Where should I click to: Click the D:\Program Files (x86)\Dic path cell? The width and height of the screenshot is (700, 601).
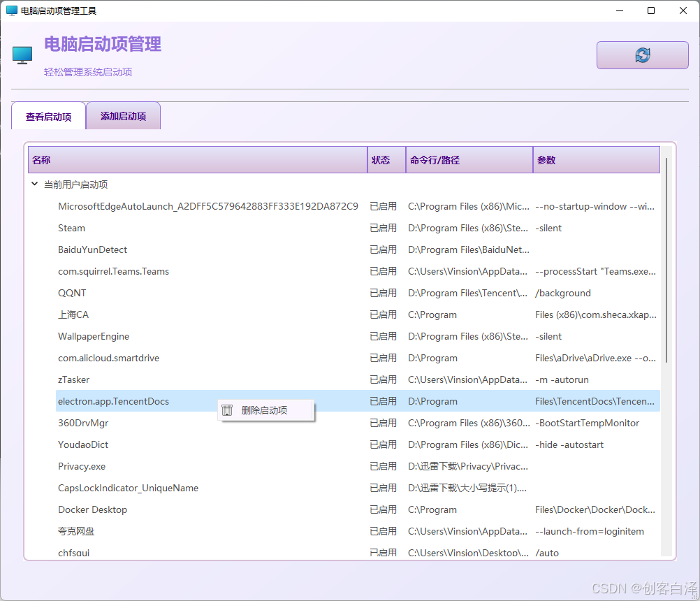[x=468, y=444]
